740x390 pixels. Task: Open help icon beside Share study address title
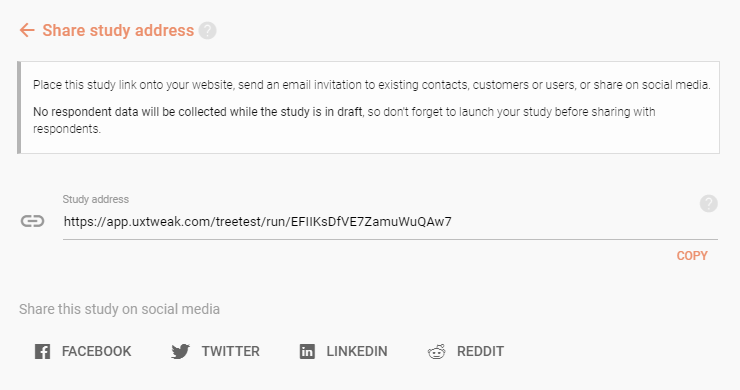pos(207,31)
